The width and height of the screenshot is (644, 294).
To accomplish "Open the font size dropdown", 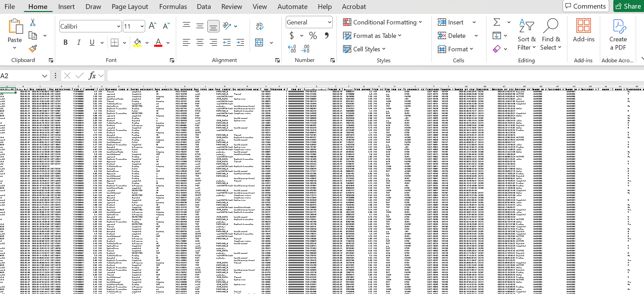I will point(142,27).
